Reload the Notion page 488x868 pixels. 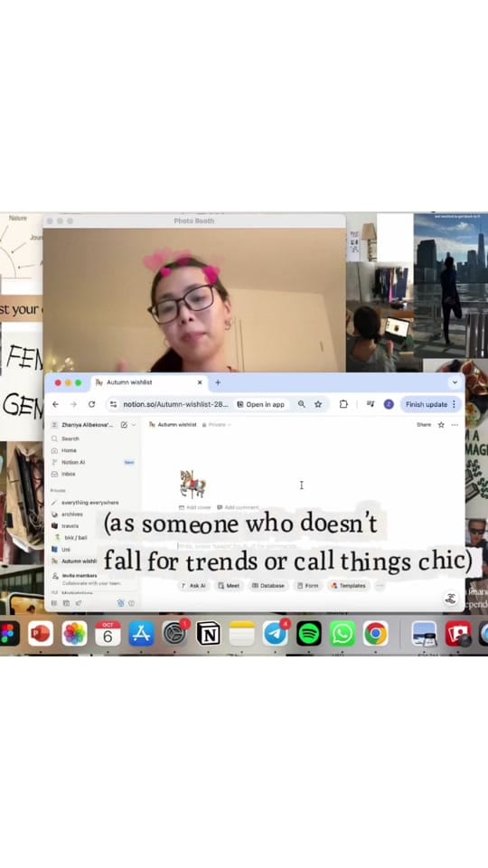click(x=91, y=404)
